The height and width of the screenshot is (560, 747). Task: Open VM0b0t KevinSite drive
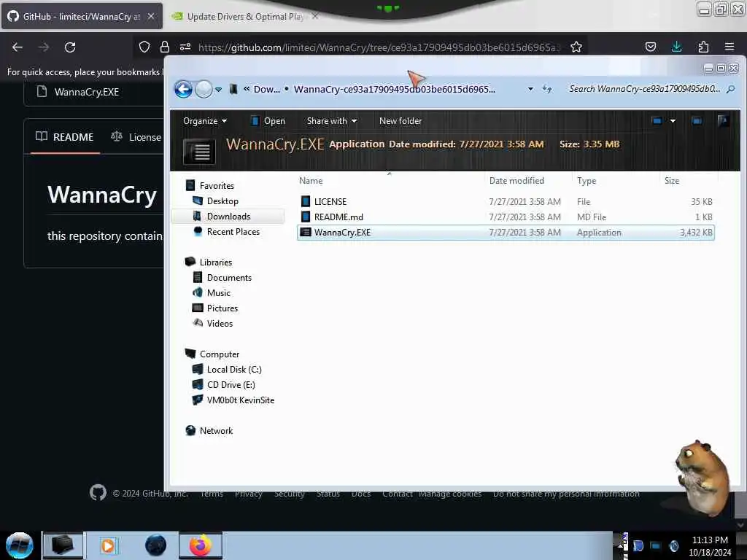(241, 400)
